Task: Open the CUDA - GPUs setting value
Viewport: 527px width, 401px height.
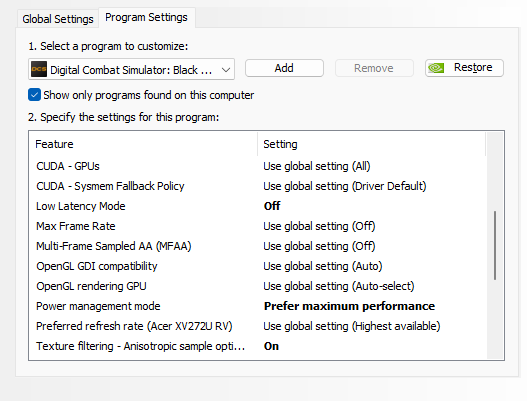Action: (317, 166)
